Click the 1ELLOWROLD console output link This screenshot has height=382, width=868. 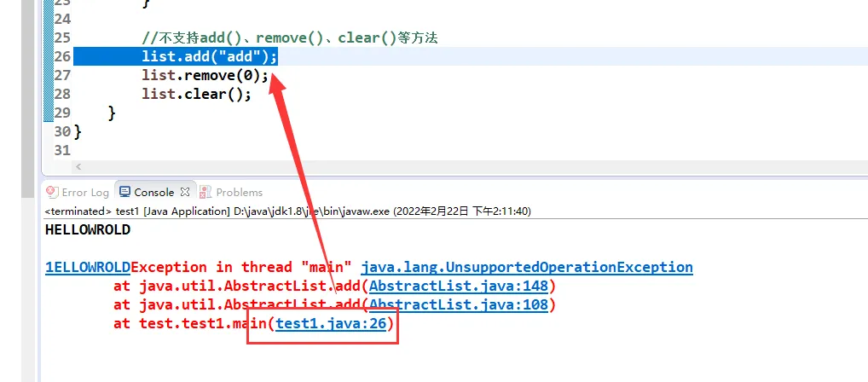(x=88, y=268)
